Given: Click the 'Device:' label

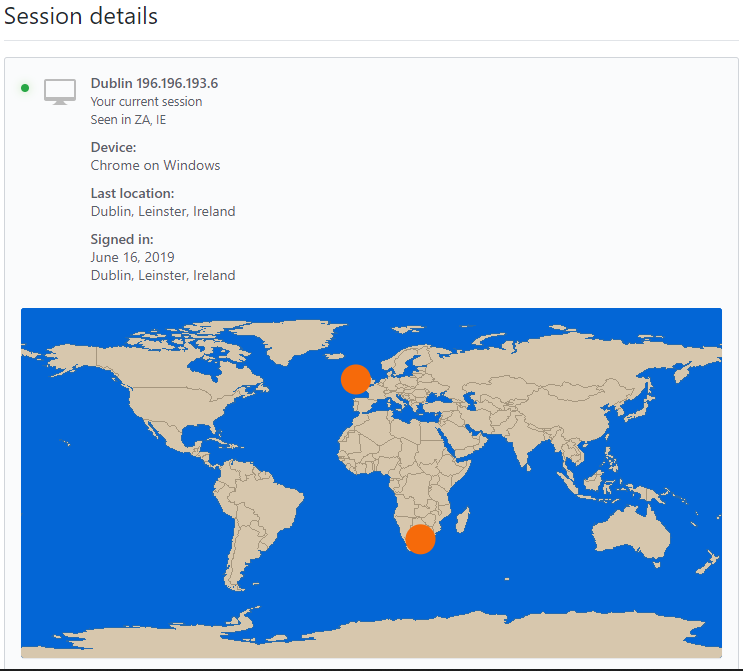Looking at the screenshot, I should tap(113, 147).
